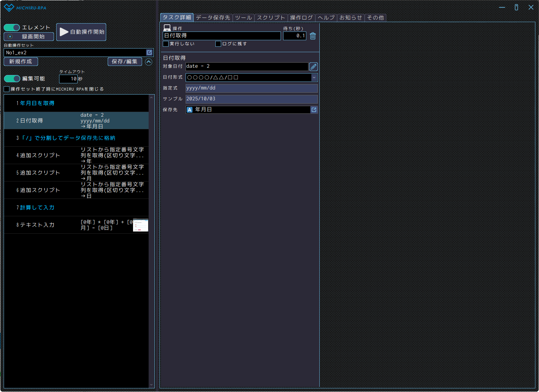Open the 保存先 selector icon
The width and height of the screenshot is (539, 392).
pyautogui.click(x=314, y=110)
